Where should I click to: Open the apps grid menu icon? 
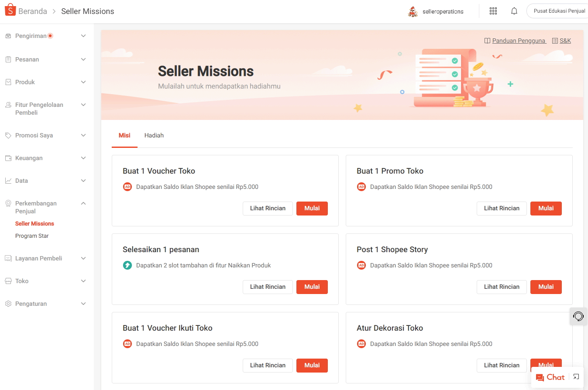pyautogui.click(x=493, y=11)
